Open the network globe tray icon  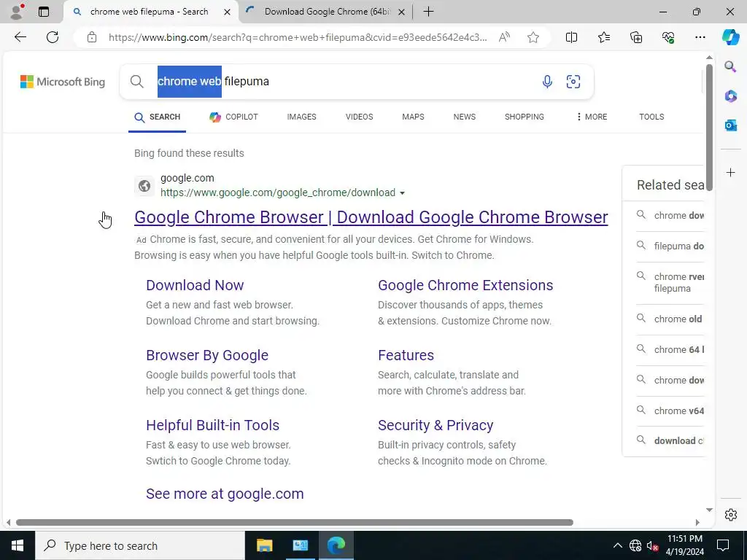click(x=635, y=545)
